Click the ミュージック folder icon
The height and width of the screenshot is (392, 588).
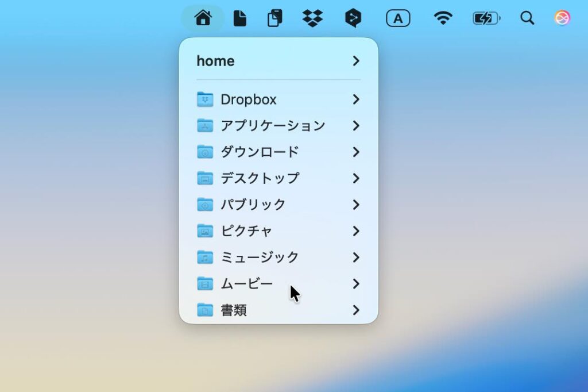click(205, 257)
